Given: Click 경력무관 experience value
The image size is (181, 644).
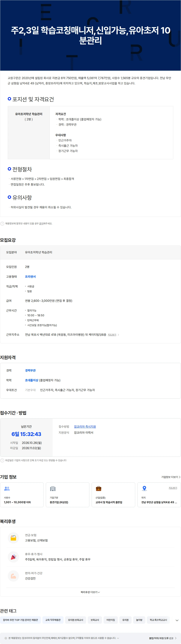Looking at the screenshot, I should click(x=30, y=370).
